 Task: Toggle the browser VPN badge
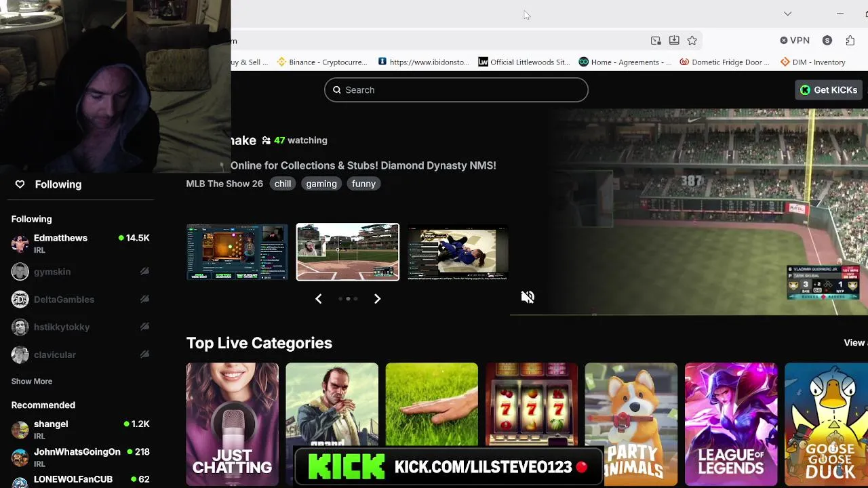coord(795,41)
